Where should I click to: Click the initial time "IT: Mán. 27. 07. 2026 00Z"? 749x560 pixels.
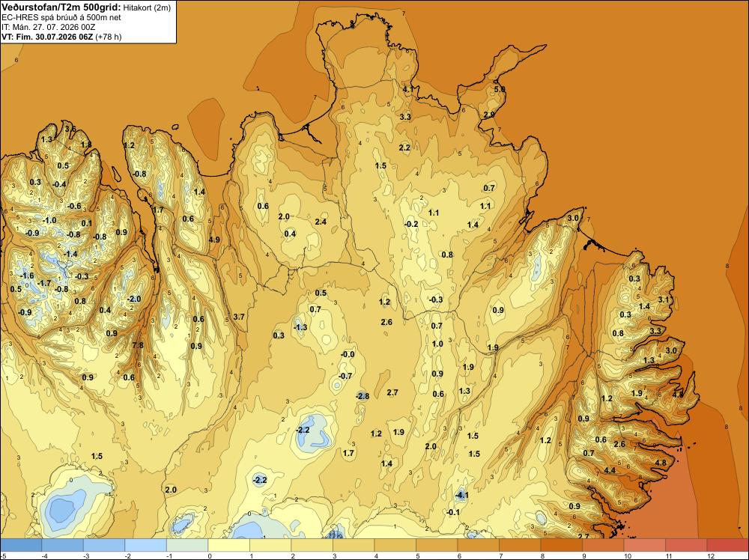pos(48,27)
